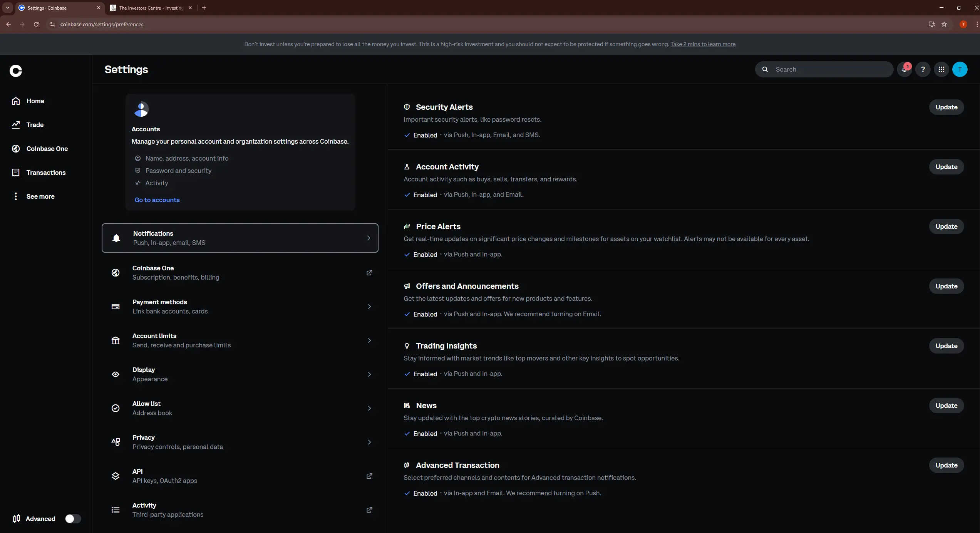Update Price Alerts notifications
This screenshot has width=980, height=533.
[946, 226]
